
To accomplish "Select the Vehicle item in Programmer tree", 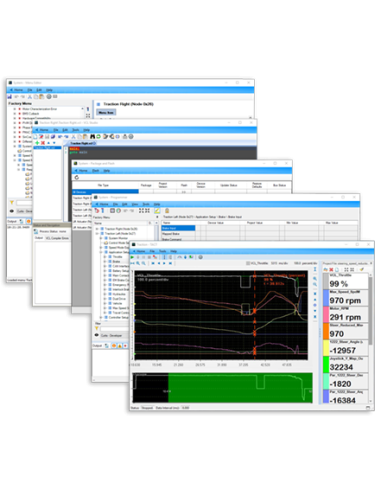I will tap(117, 304).
